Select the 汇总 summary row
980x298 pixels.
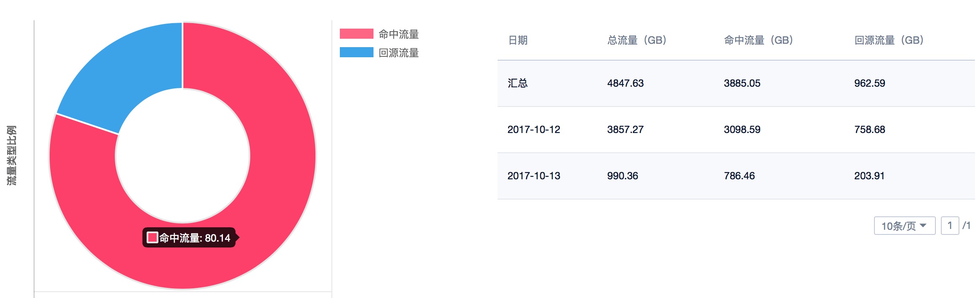tap(518, 83)
